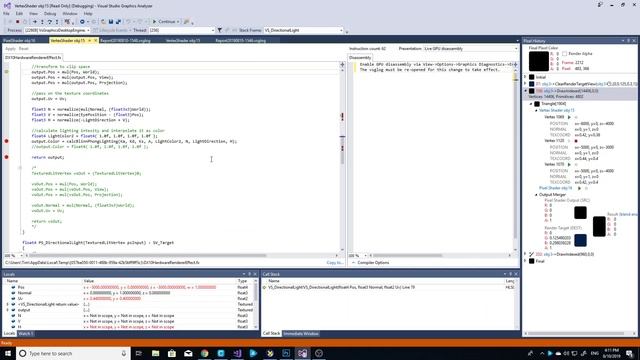Click the red debug dot beside Vertex 1120
The width and height of the screenshot is (640, 360).
576,141
